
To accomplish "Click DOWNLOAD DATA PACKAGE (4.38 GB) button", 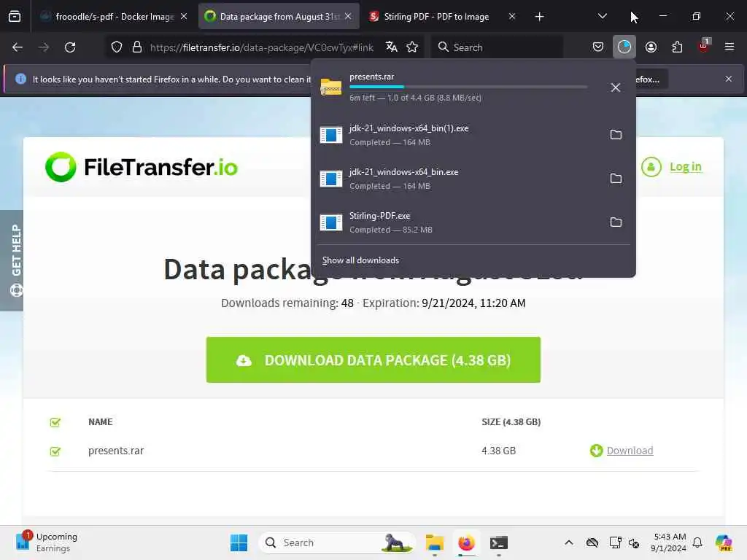I will [373, 360].
